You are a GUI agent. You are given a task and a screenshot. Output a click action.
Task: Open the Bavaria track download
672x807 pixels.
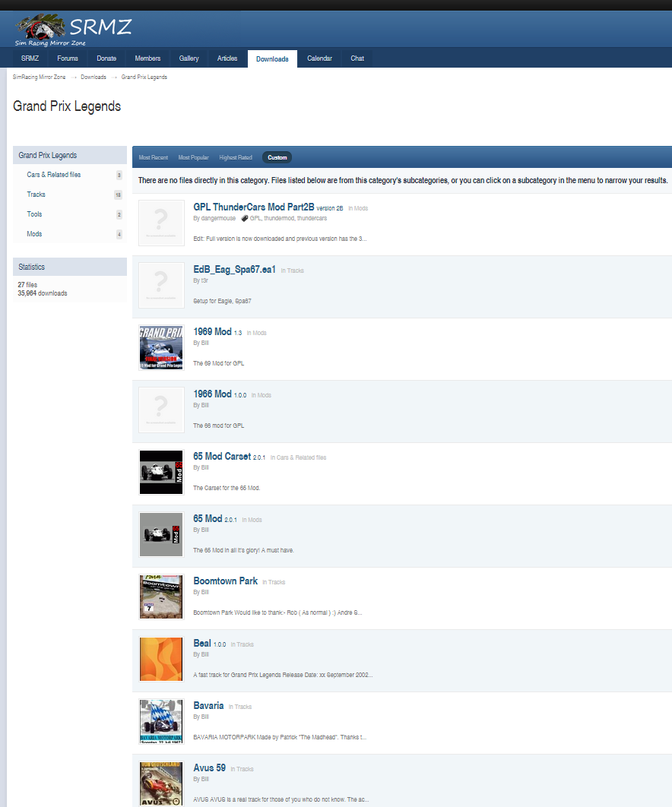pyautogui.click(x=208, y=705)
